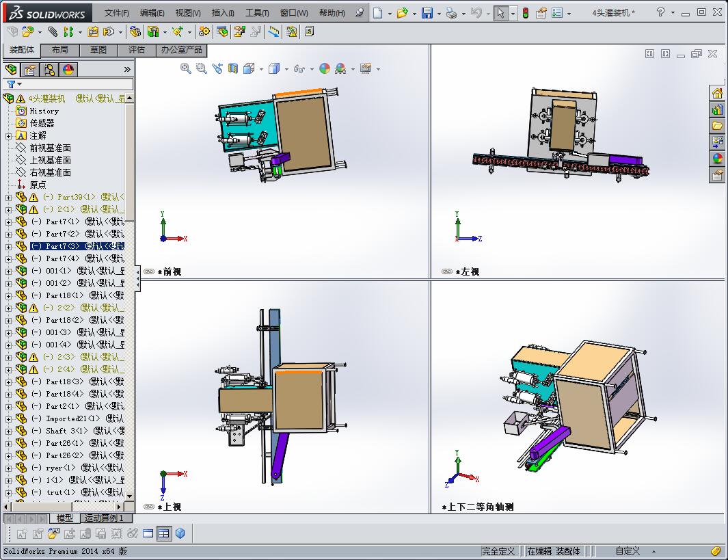Click the Exploded View icon
Screen dimensions: 728x560
pyautogui.click(x=239, y=31)
